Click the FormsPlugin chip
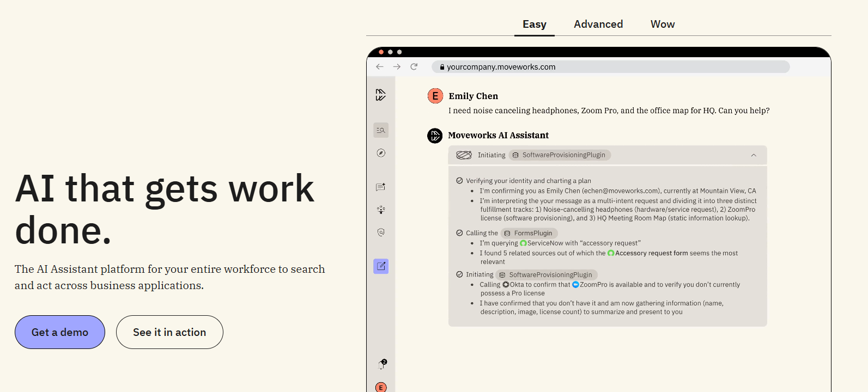868x392 pixels. click(x=529, y=233)
